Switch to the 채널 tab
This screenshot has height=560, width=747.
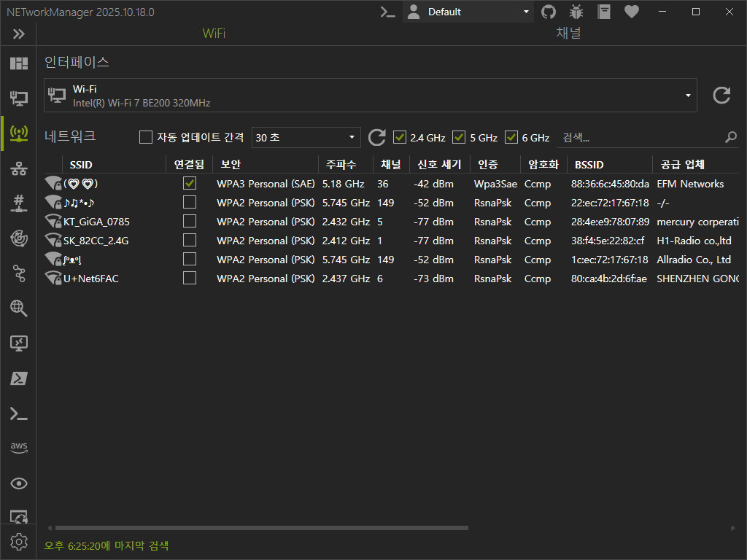coord(568,34)
